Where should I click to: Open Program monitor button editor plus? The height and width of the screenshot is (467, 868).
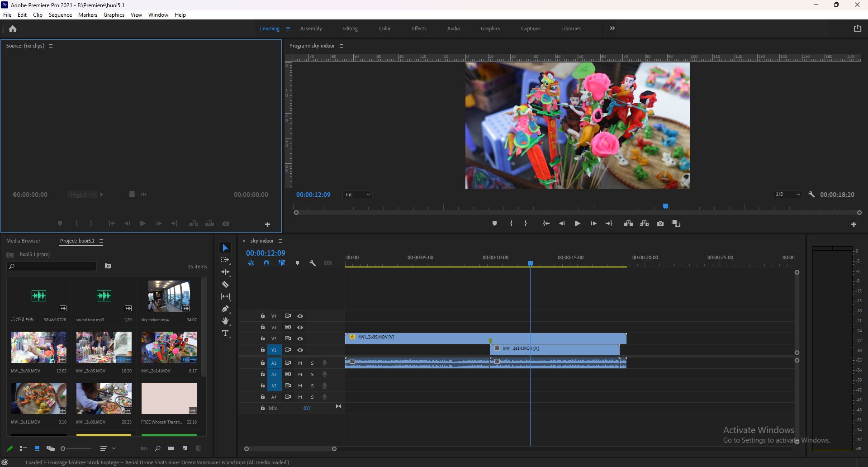pyautogui.click(x=854, y=224)
